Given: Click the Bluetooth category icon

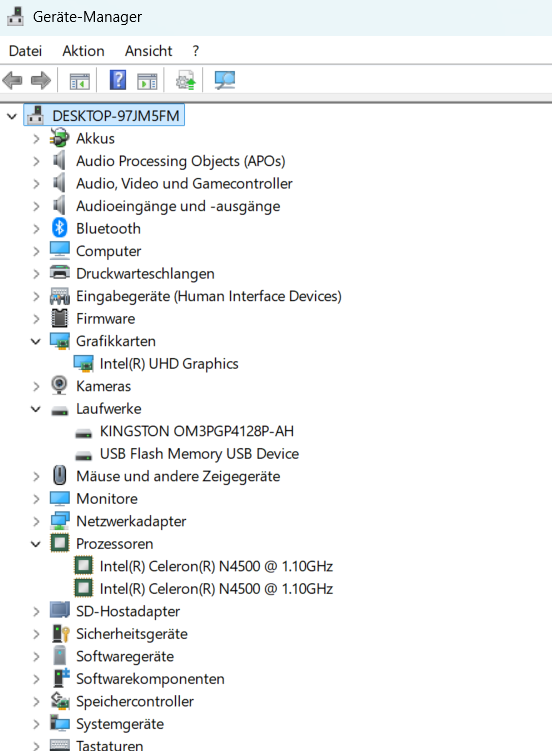Looking at the screenshot, I should tap(59, 228).
